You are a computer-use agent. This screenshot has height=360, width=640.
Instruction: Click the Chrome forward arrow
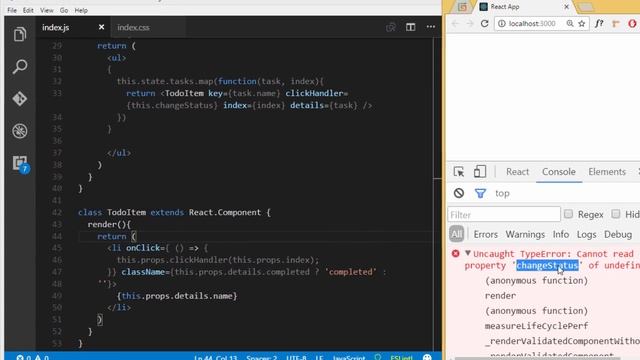pos(470,24)
